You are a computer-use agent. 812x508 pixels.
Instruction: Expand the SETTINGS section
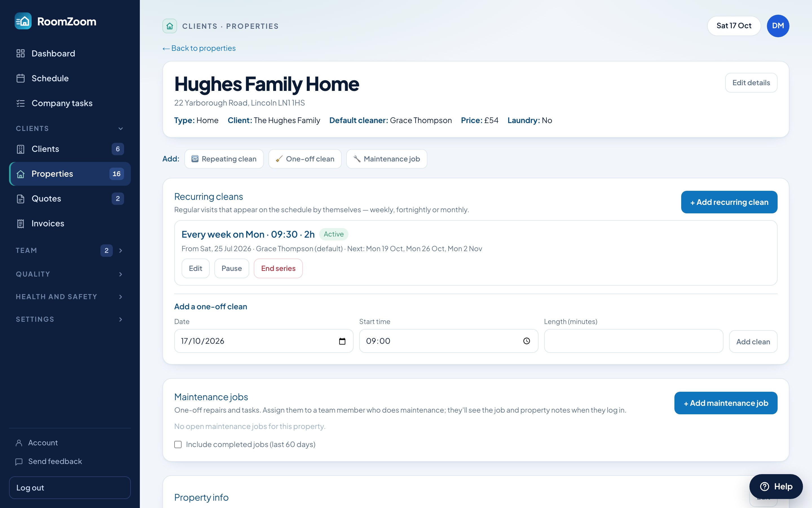(70, 319)
